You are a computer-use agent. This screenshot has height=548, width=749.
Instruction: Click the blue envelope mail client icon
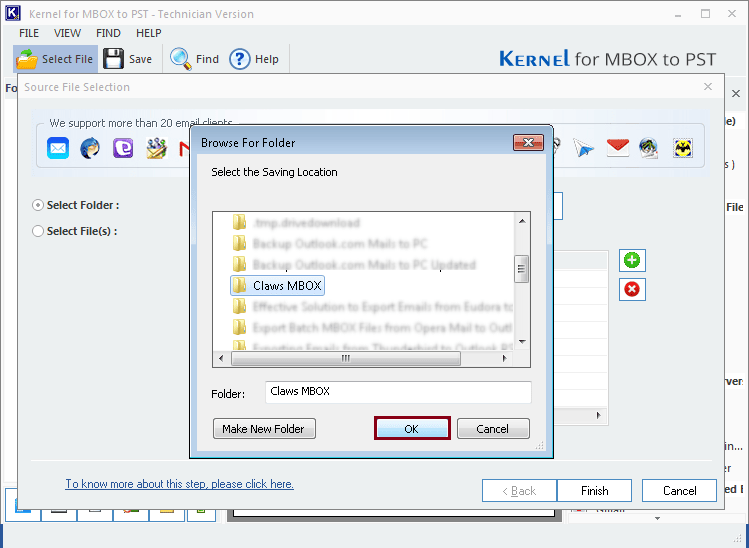pos(58,149)
